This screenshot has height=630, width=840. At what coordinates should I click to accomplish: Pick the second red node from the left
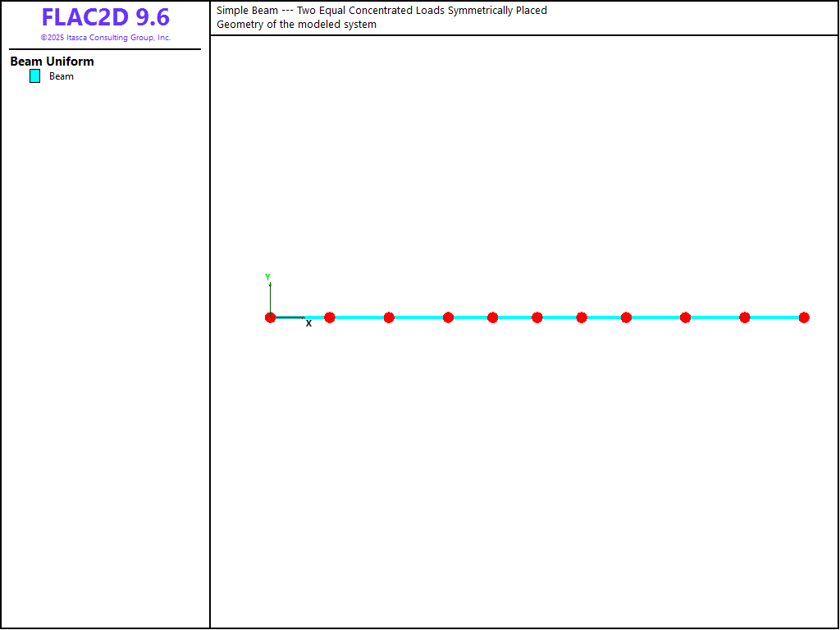point(330,317)
